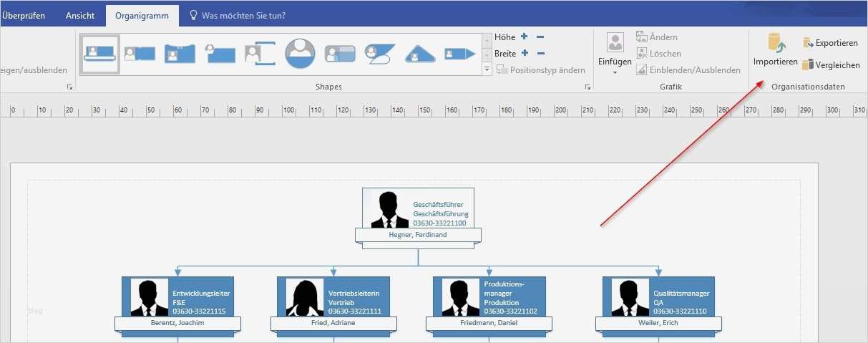This screenshot has width=868, height=343.
Task: Decrease shape width with Breite minus
Action: point(540,53)
